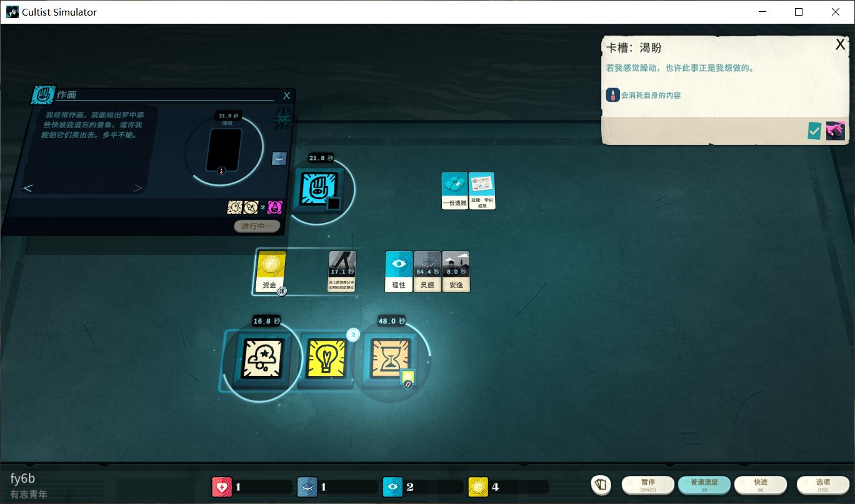The height and width of the screenshot is (504, 855).
Task: Click the teal checkmark card in 渴盼 note
Action: click(814, 131)
